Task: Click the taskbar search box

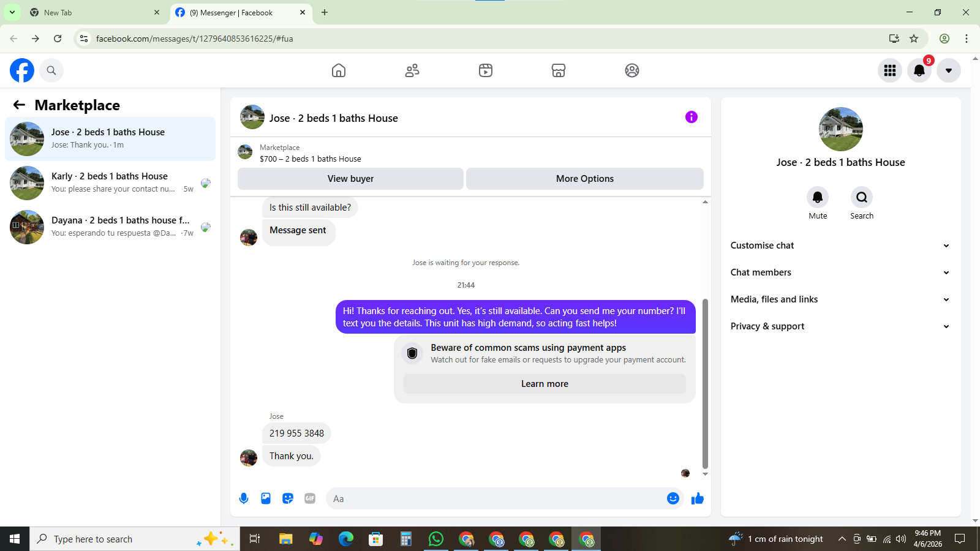Action: (x=135, y=539)
